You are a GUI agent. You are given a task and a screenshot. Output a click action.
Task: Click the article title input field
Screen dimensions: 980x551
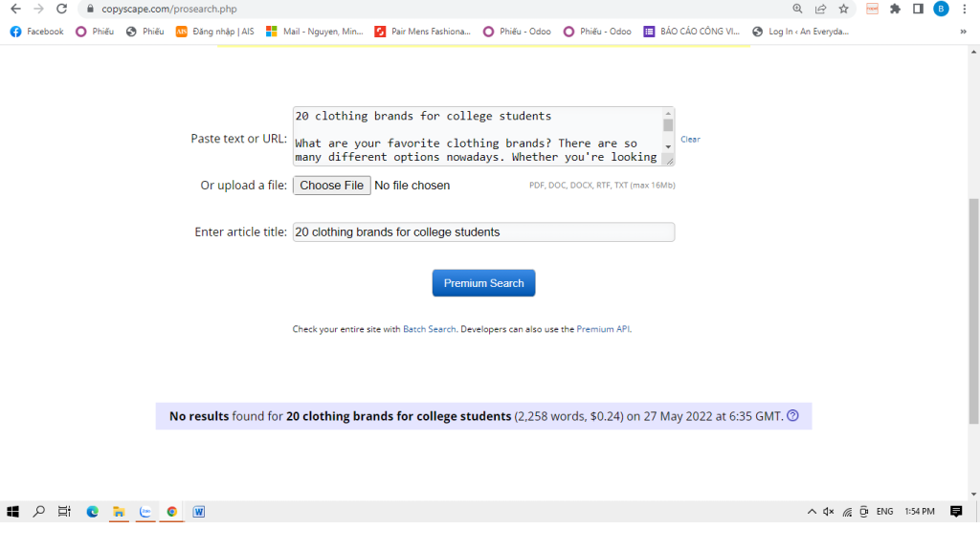click(483, 231)
